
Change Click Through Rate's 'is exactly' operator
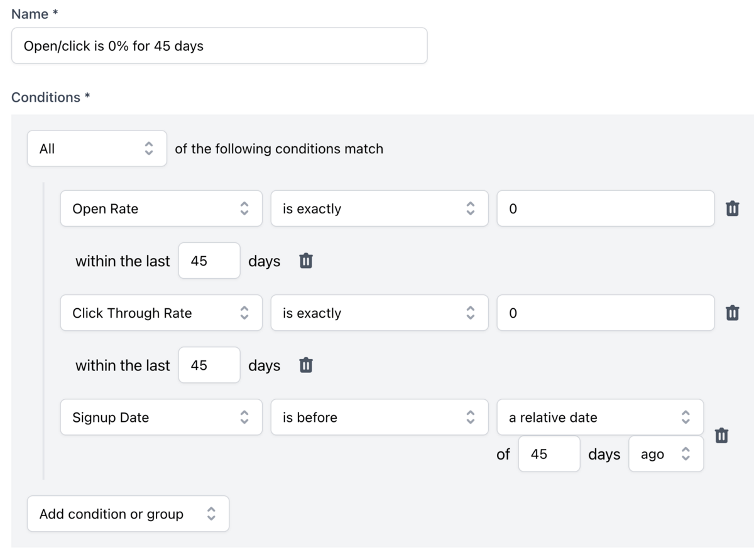pos(379,313)
